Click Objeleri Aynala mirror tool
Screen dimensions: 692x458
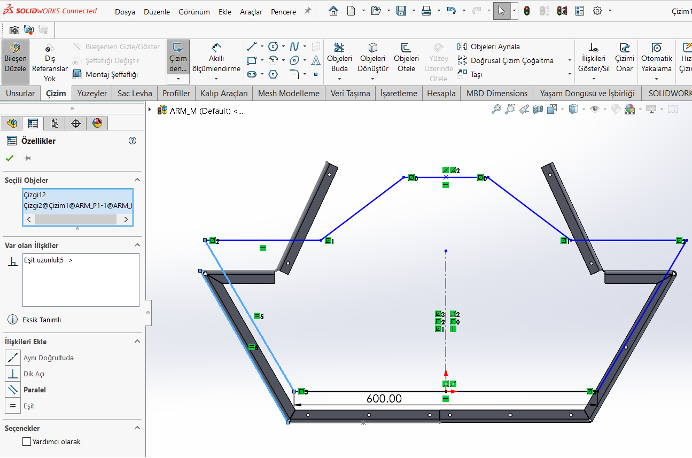point(489,46)
